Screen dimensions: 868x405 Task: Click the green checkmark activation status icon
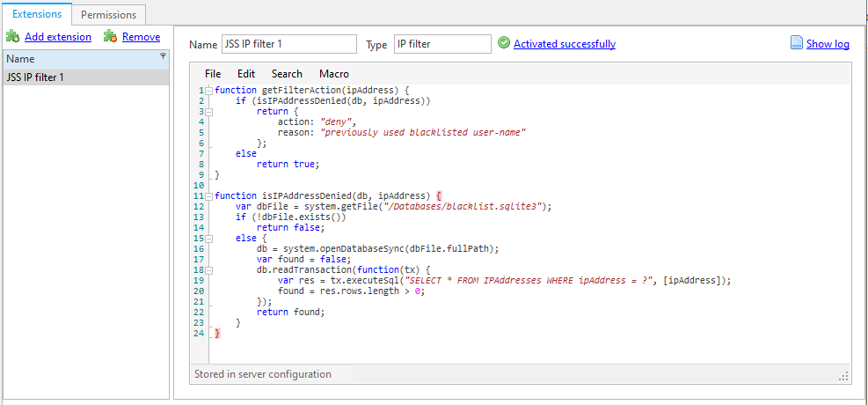point(504,43)
